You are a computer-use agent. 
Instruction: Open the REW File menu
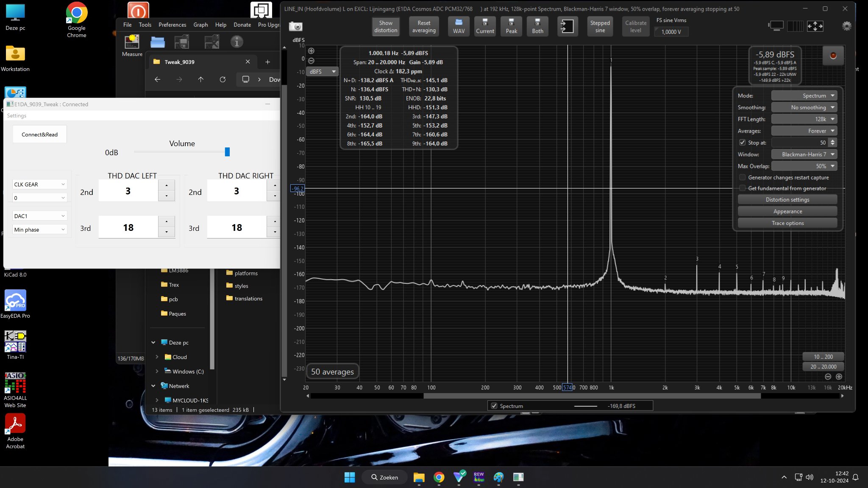[127, 25]
